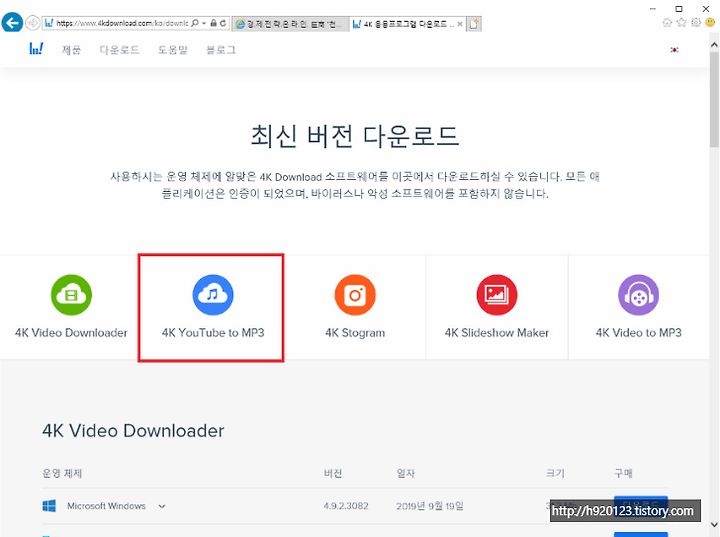Image resolution: width=720 pixels, height=537 pixels.
Task: Click the browser forward arrow button
Action: tap(32, 23)
